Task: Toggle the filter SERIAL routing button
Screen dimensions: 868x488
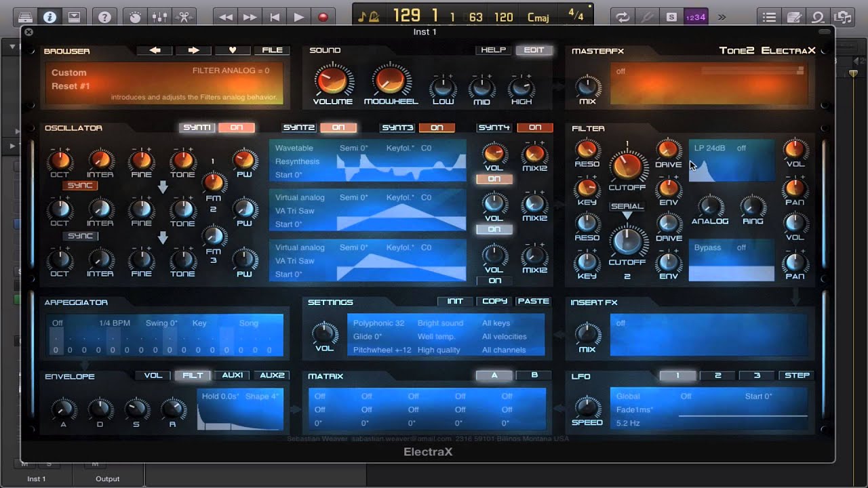Action: [627, 206]
